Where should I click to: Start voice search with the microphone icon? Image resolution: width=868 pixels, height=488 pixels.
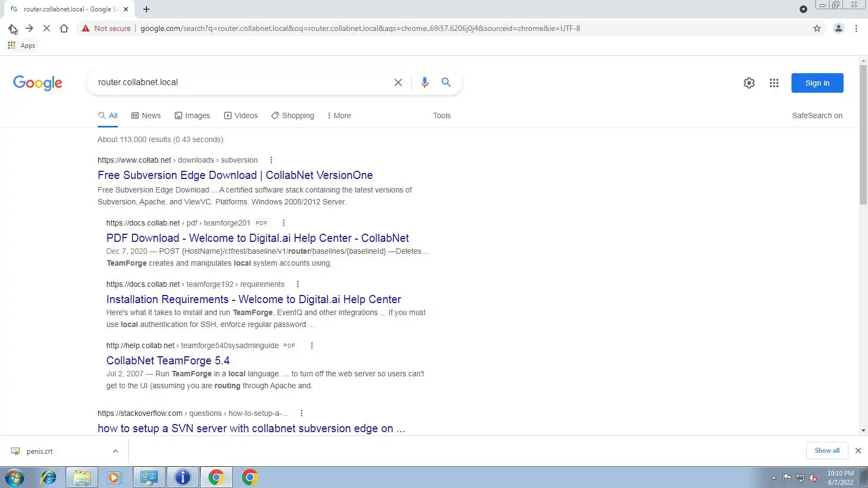click(x=425, y=82)
